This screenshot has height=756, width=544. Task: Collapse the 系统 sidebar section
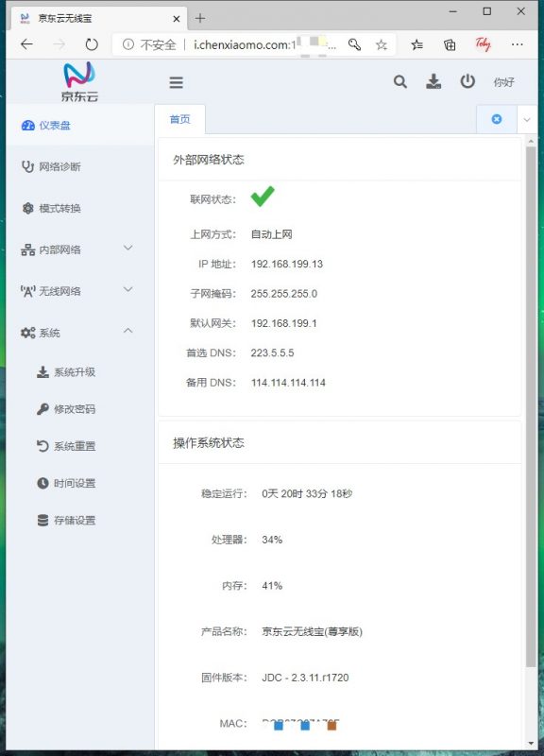[77, 333]
